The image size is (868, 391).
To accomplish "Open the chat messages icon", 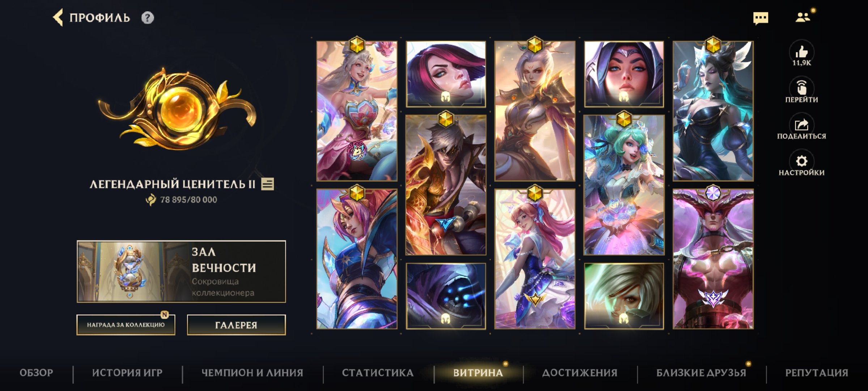I will [761, 18].
